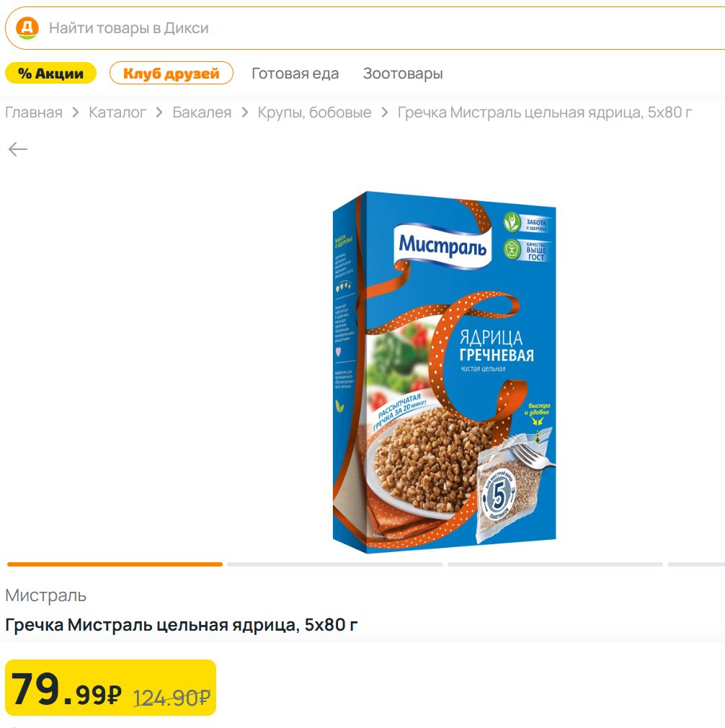Viewport: 725px width, 728px height.
Task: Open the "Клуб друзей" loyalty section
Action: [x=172, y=73]
